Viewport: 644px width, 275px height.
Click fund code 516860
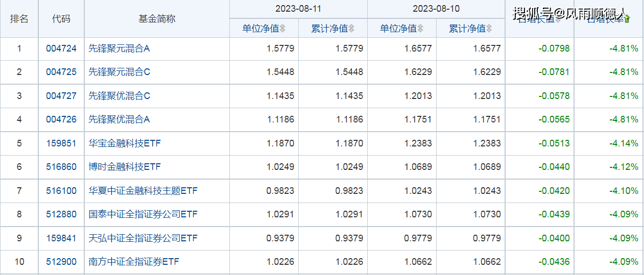61,167
